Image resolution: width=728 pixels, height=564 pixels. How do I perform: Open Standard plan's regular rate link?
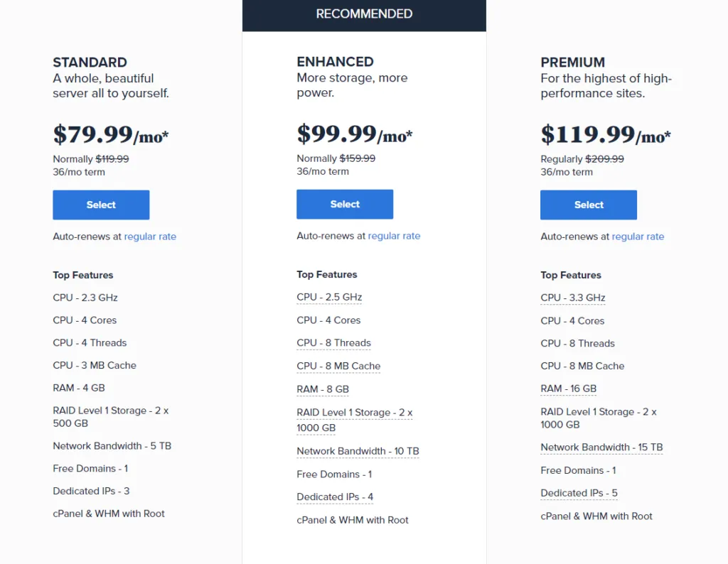click(x=150, y=237)
